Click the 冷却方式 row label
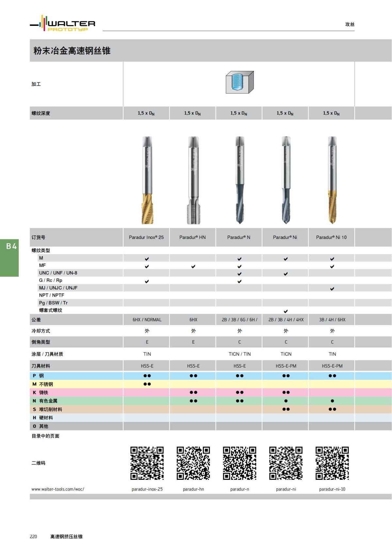Image resolution: width=392 pixels, height=555 pixels. pos(41,331)
